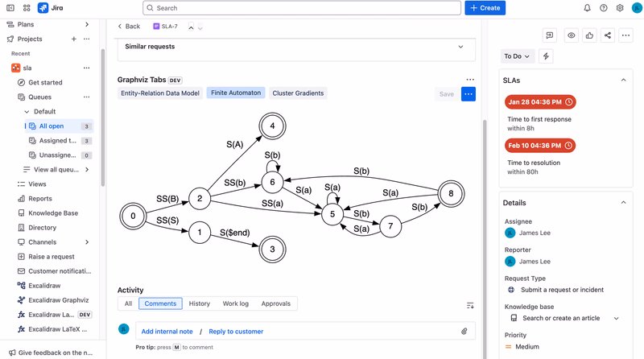Expand the Knowledge base article dropdown
This screenshot has height=359, width=644.
click(617, 318)
